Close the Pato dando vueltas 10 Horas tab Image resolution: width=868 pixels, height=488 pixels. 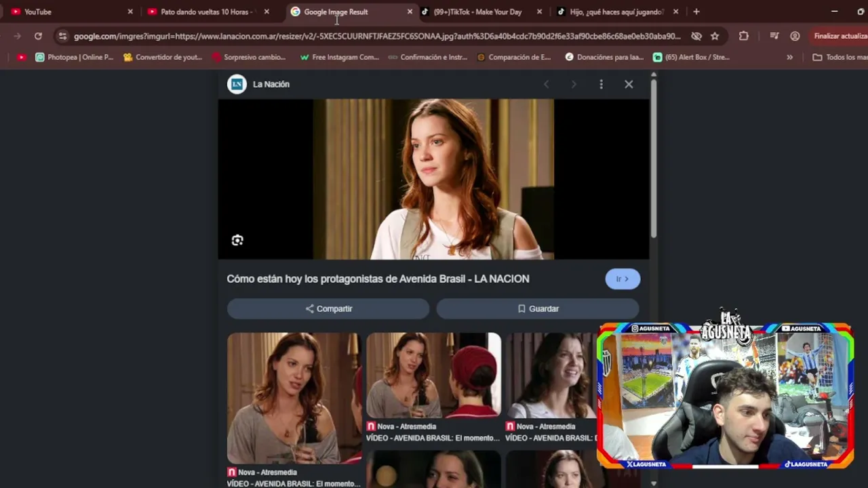pos(267,12)
